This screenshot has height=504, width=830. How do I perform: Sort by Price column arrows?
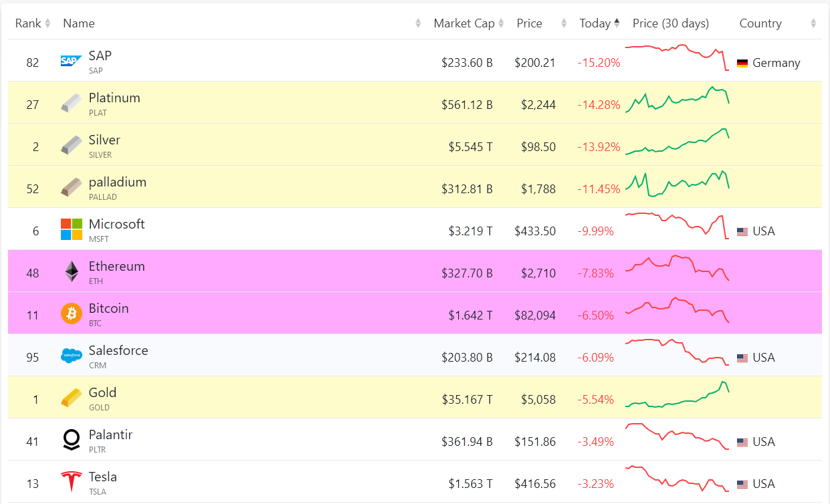click(564, 23)
